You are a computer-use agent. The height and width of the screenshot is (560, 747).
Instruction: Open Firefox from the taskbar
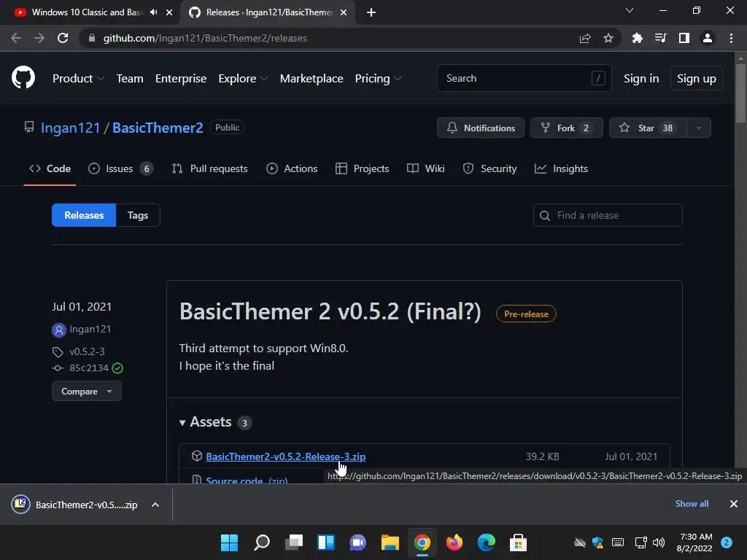pyautogui.click(x=454, y=542)
